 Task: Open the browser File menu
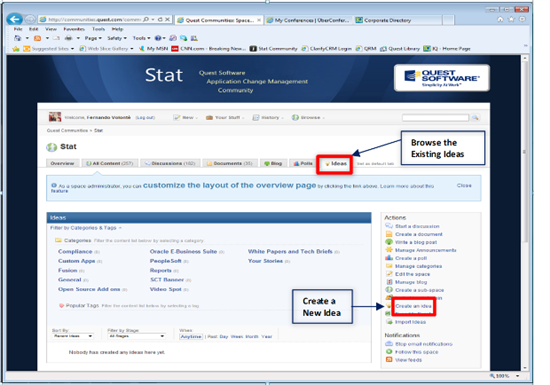pos(18,29)
